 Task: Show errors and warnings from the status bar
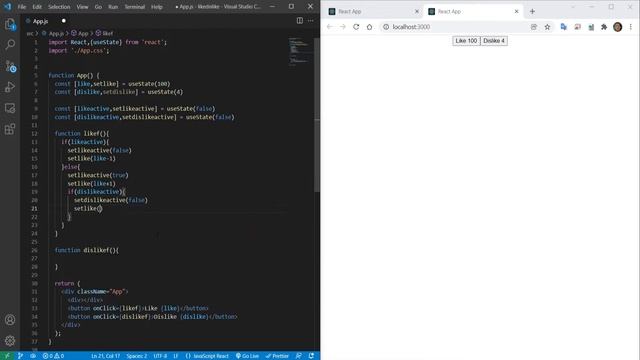pyautogui.click(x=53, y=356)
